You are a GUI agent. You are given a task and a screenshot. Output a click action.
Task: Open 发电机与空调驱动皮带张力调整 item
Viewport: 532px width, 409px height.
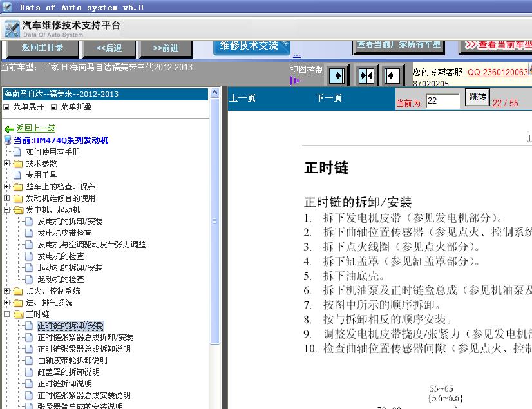[91, 245]
